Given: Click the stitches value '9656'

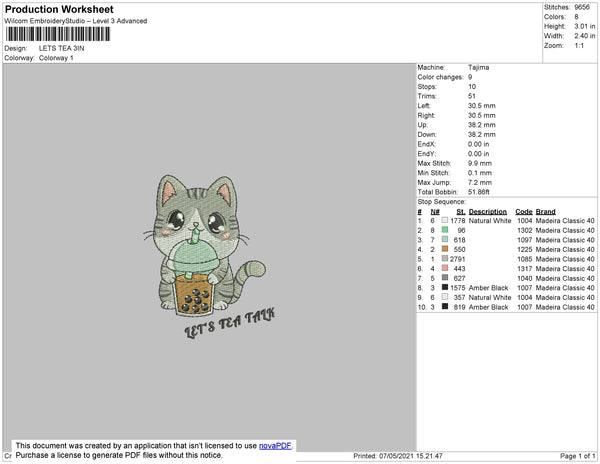Looking at the screenshot, I should point(582,7).
